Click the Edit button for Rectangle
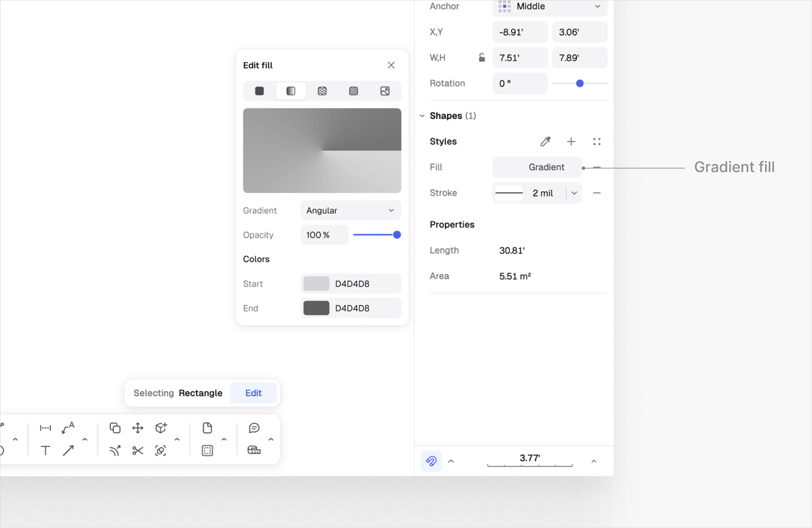Screen dimensions: 812x528 click(x=253, y=393)
